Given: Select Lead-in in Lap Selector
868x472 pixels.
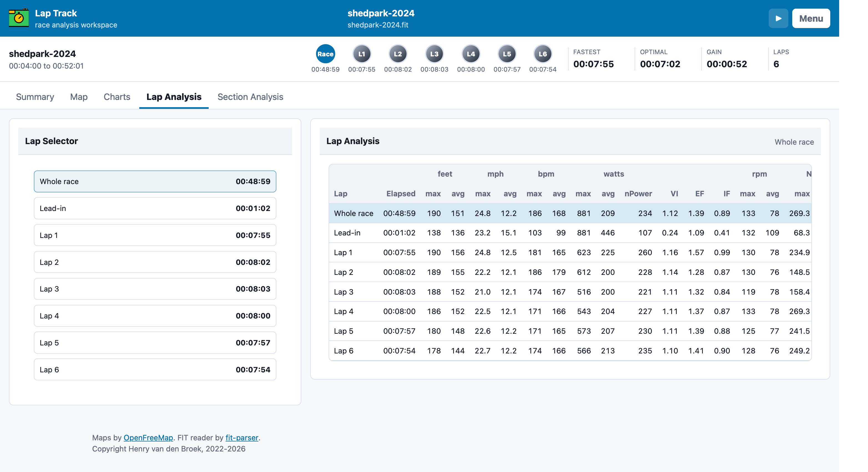Looking at the screenshot, I should (x=155, y=208).
